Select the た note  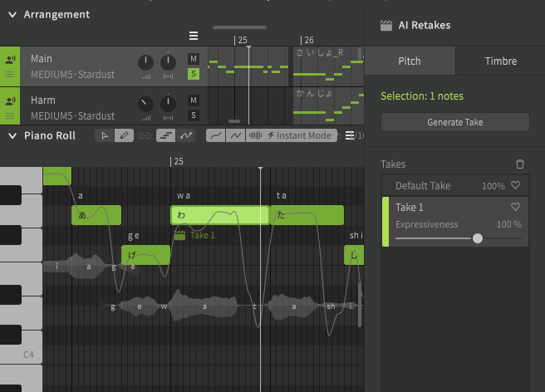click(x=307, y=215)
